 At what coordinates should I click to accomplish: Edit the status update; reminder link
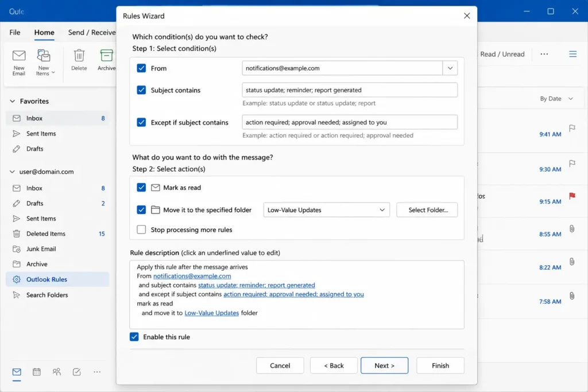point(257,285)
